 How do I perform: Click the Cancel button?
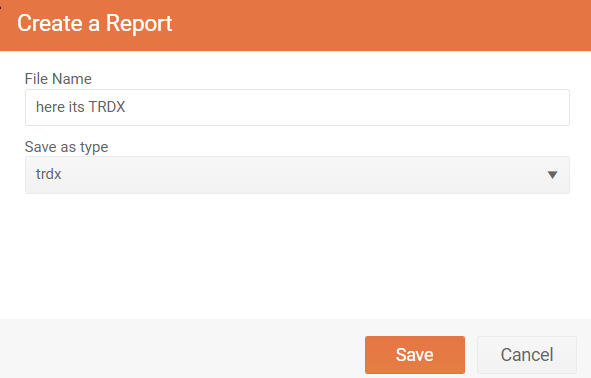[x=527, y=355]
